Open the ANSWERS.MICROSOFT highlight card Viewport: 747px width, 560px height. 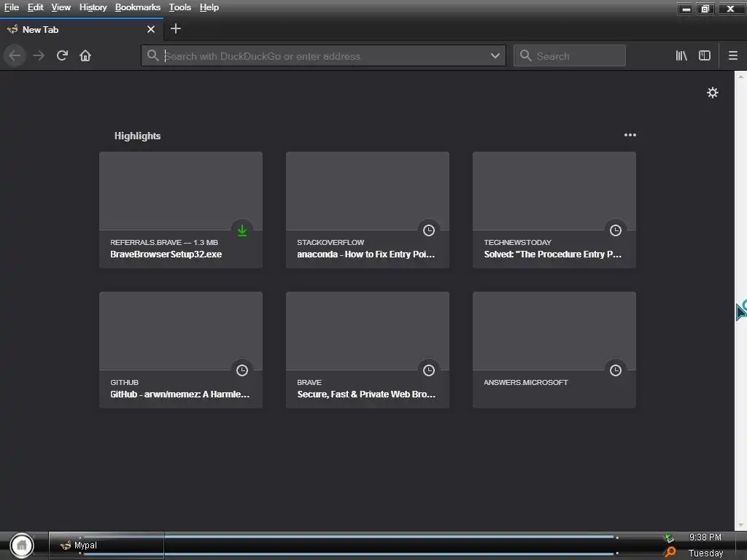[x=554, y=350]
